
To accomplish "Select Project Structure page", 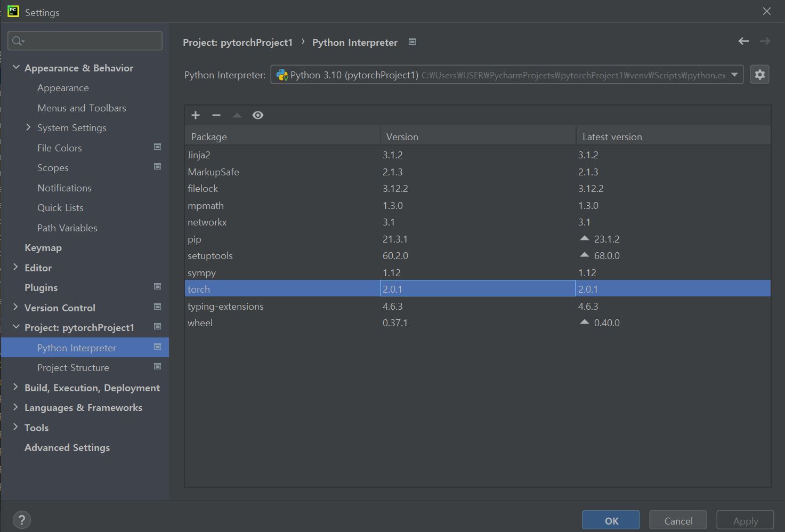I will [x=73, y=368].
